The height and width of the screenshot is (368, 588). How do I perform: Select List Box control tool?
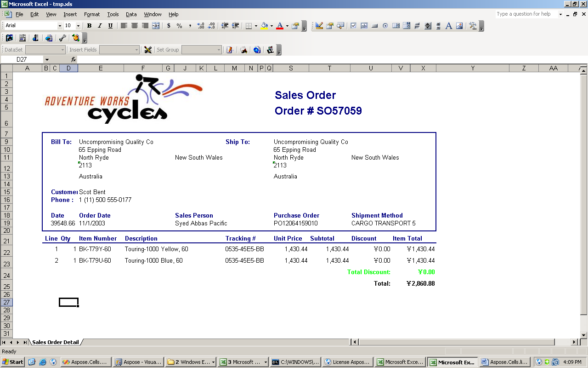pyautogui.click(x=396, y=26)
